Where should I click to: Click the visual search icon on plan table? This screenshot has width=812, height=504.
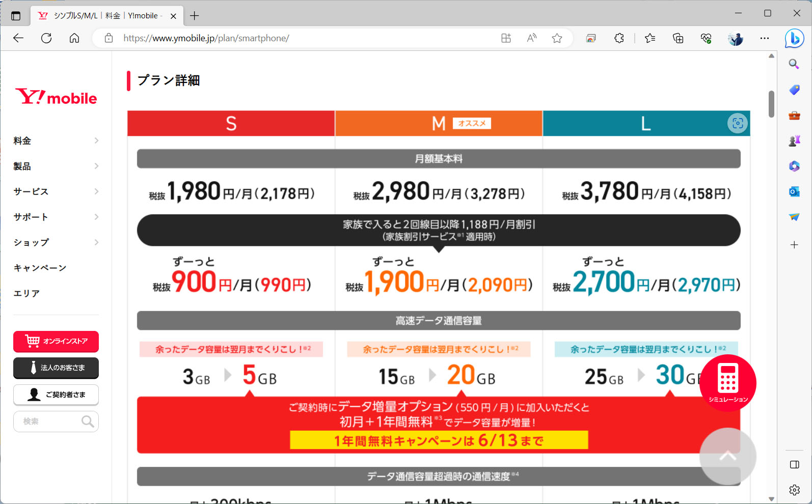[x=737, y=123]
